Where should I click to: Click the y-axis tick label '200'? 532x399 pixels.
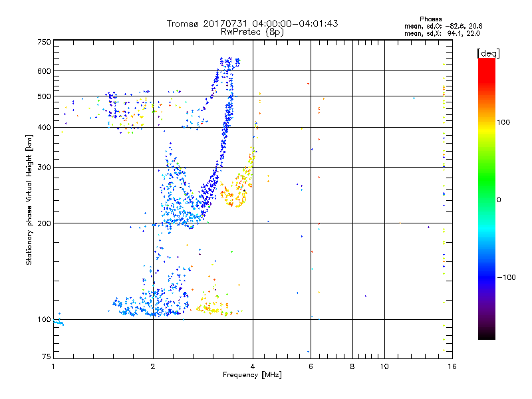click(x=44, y=223)
